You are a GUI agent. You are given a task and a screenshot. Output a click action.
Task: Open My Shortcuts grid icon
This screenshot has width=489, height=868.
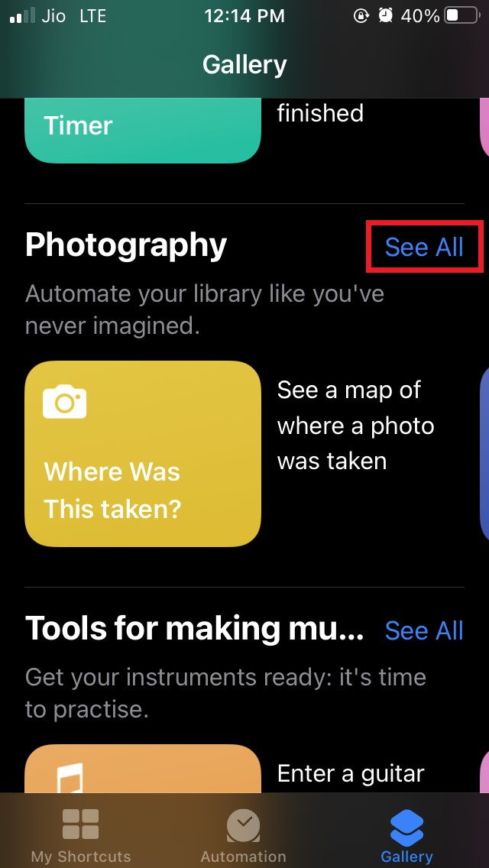tap(80, 824)
